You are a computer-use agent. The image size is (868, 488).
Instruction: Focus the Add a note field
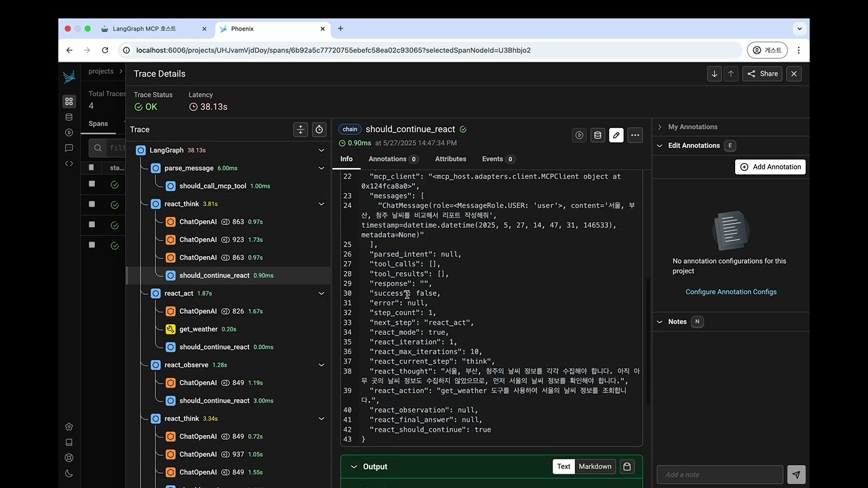720,474
